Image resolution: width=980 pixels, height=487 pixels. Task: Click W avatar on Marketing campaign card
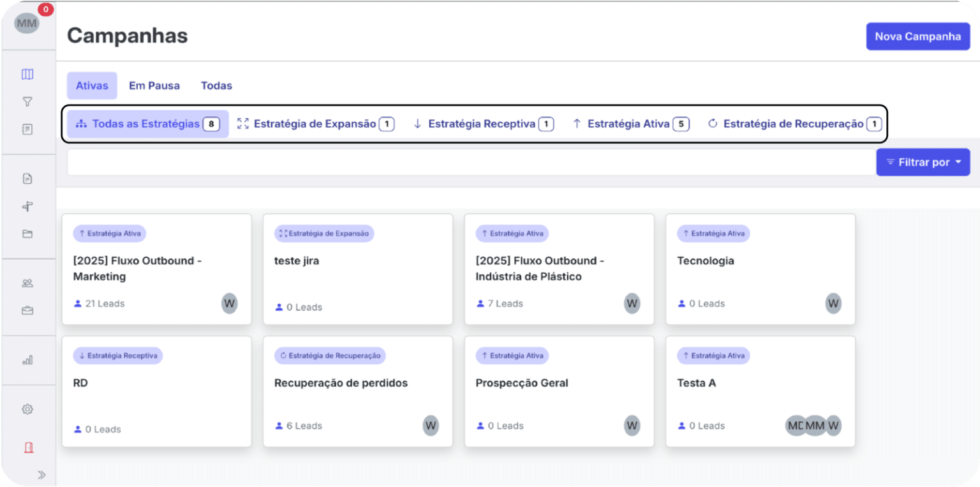tap(230, 303)
